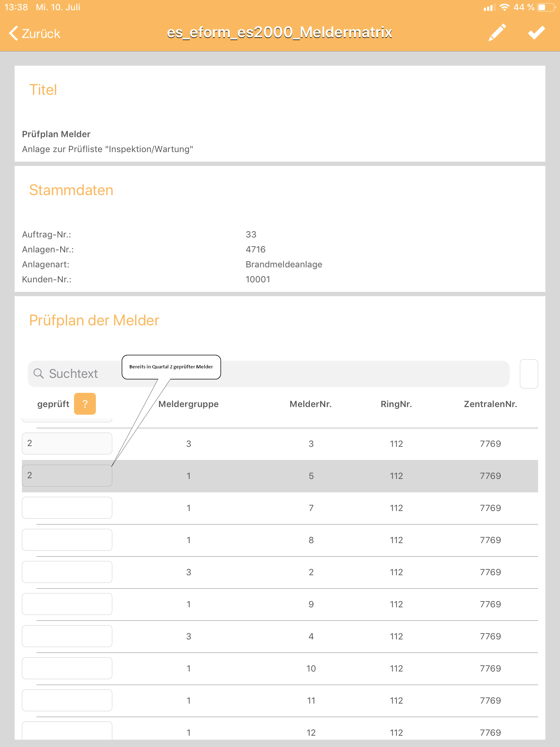The height and width of the screenshot is (747, 560).
Task: Click the geprüft column header
Action: coord(53,404)
